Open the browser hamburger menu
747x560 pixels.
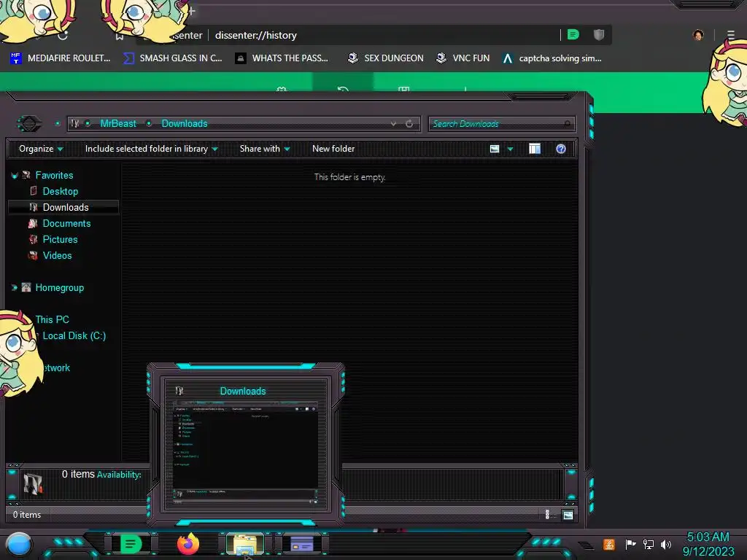(731, 35)
